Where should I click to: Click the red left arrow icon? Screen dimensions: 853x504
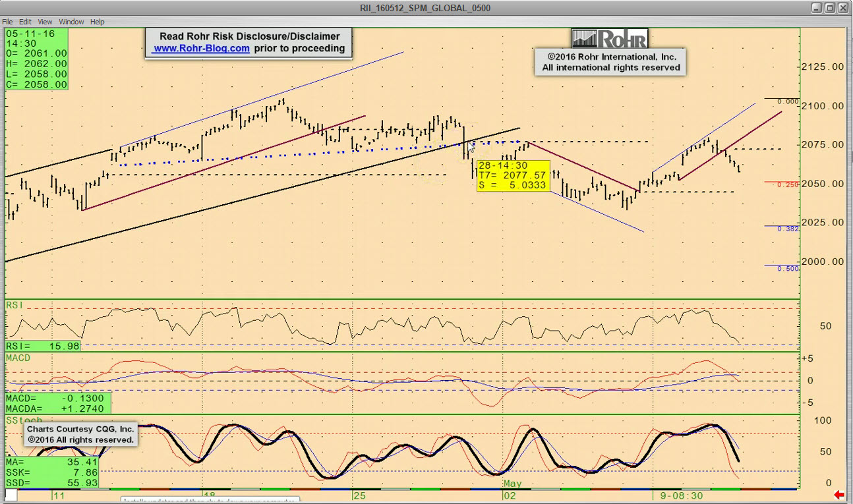pyautogui.click(x=839, y=495)
